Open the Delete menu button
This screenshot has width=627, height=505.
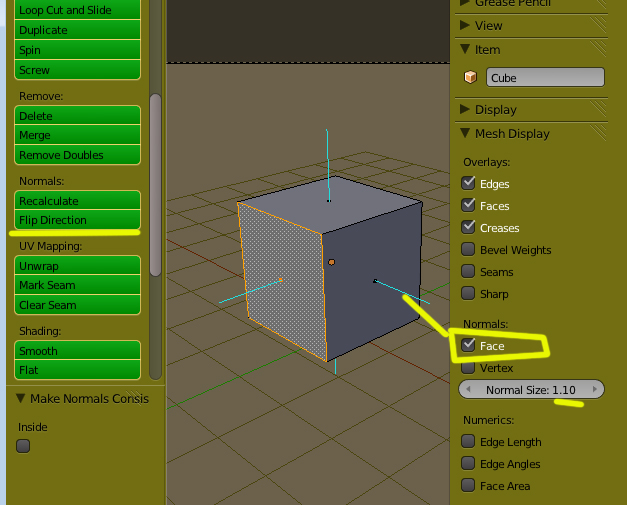click(77, 116)
